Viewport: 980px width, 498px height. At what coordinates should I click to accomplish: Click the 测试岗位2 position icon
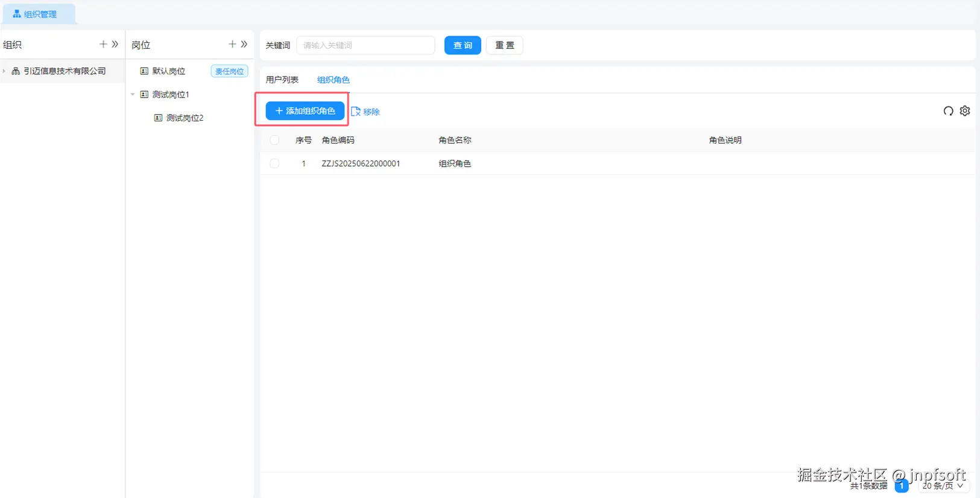(x=158, y=118)
